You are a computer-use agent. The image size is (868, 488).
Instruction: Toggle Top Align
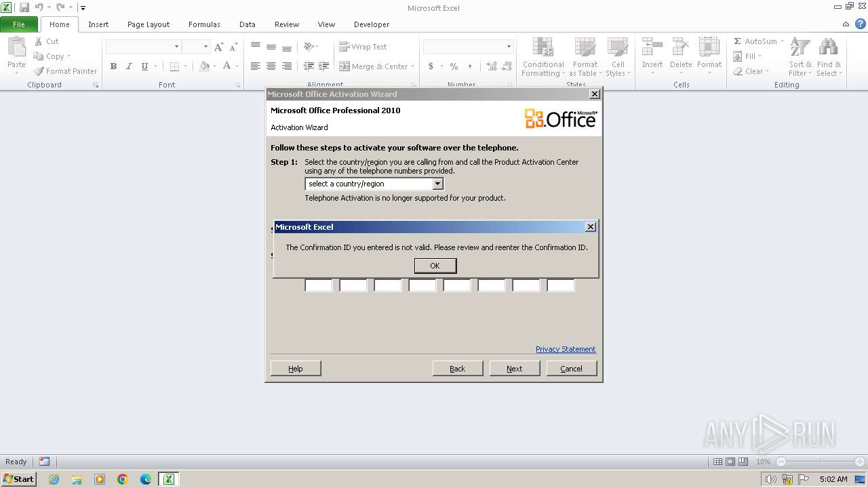256,47
